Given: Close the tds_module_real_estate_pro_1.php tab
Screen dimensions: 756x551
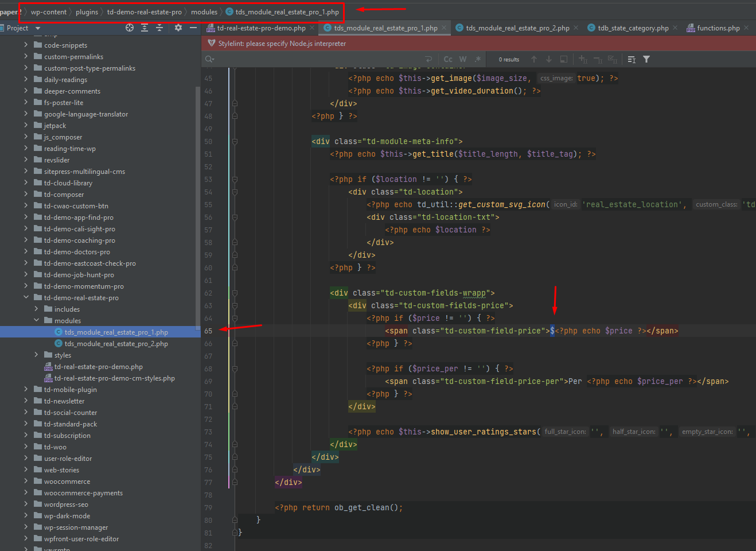Looking at the screenshot, I should [444, 28].
